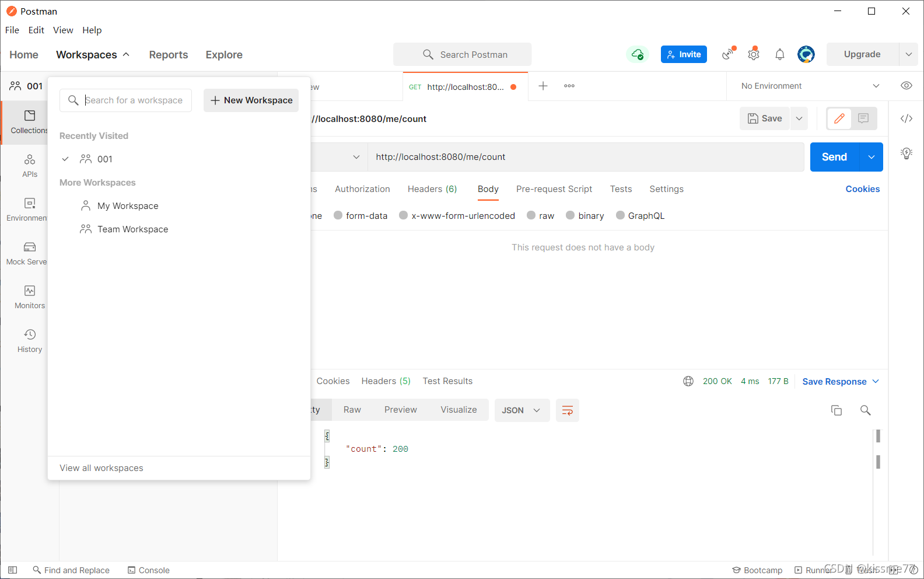Click the lightbulb info icon
Viewport: 924px width, 579px height.
point(907,154)
